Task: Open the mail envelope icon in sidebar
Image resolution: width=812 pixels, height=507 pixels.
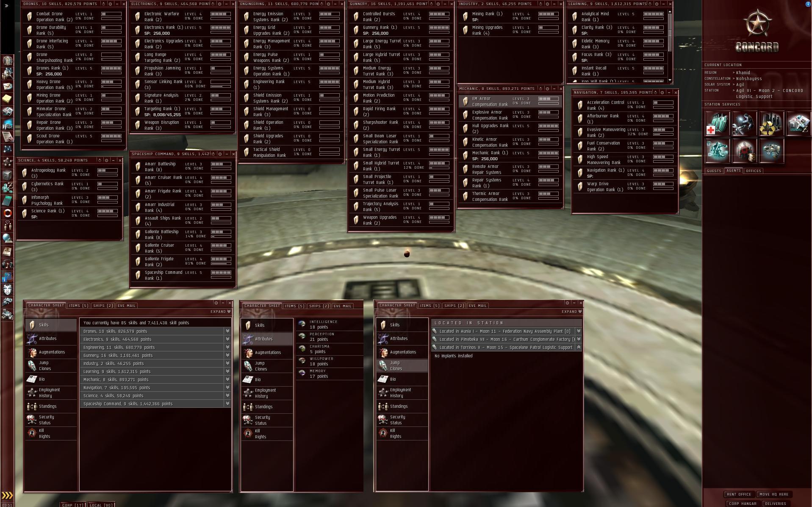Action: point(8,86)
